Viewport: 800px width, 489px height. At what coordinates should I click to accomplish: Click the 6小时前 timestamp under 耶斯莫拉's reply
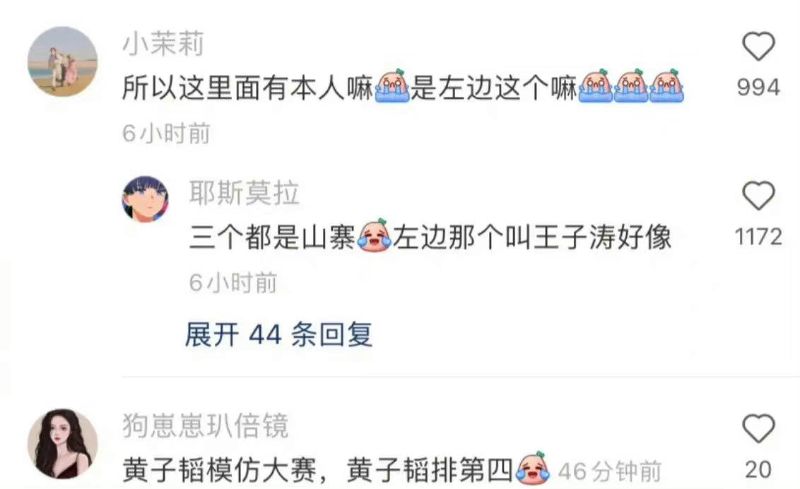(233, 282)
